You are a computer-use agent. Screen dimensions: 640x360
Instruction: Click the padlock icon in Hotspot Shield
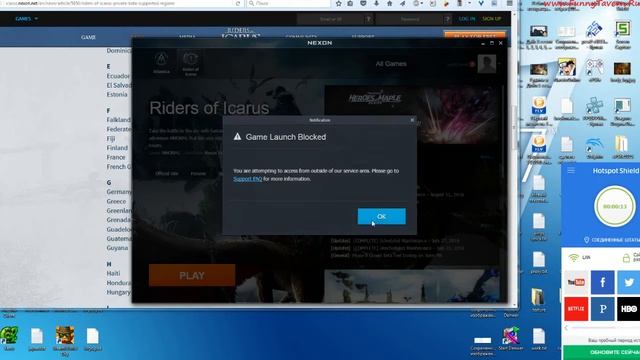[626, 258]
